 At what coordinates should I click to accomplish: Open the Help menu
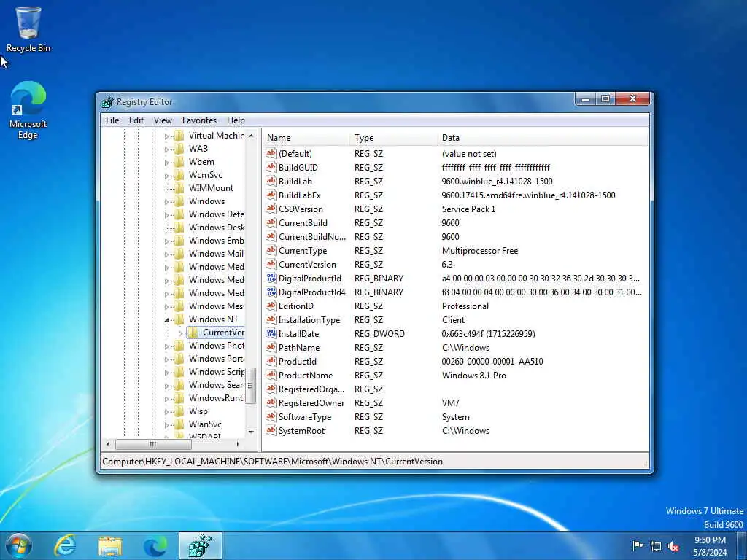[x=236, y=120]
